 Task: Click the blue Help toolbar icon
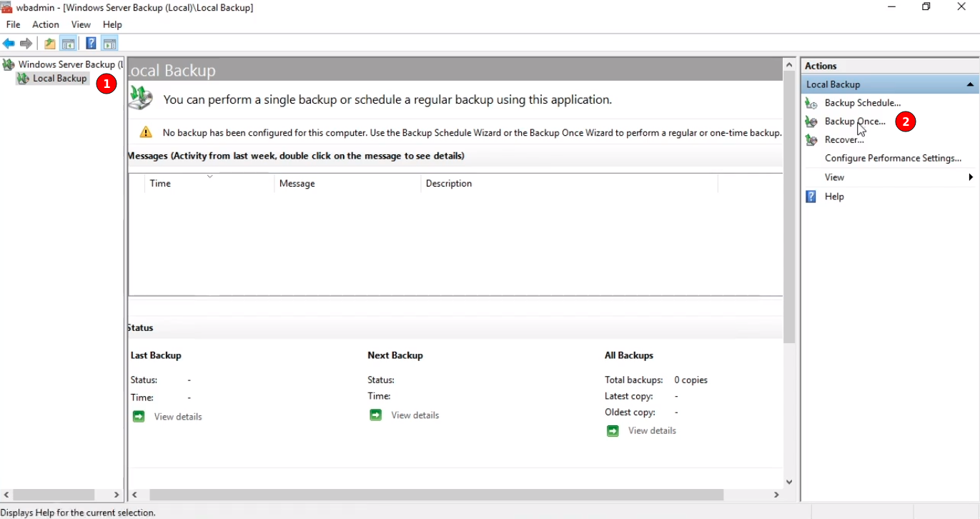coord(91,44)
